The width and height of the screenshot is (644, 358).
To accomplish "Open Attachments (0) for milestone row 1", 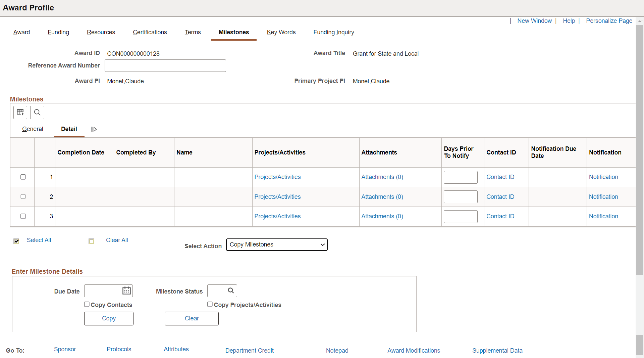I will pyautogui.click(x=382, y=177).
